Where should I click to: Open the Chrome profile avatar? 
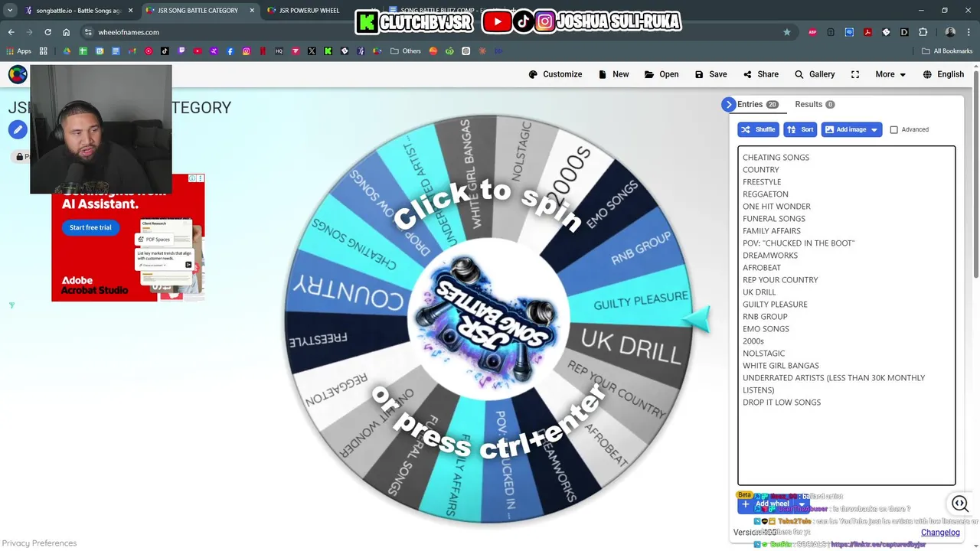point(950,32)
